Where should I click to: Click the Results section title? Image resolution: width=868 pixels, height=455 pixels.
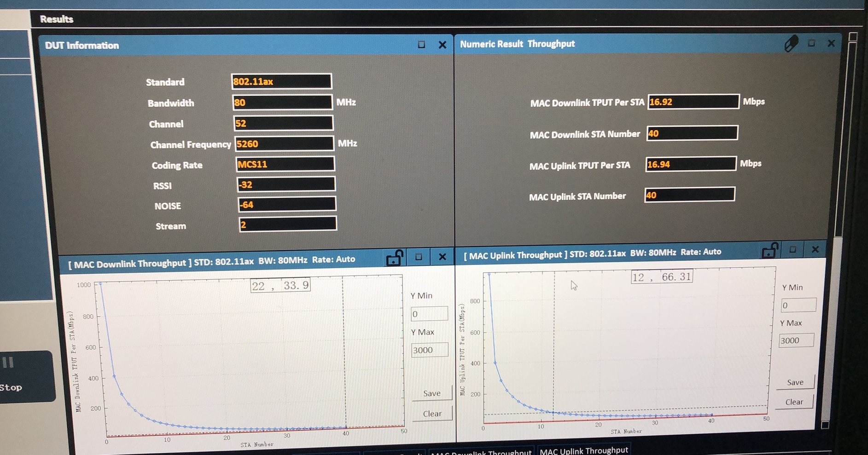click(57, 19)
